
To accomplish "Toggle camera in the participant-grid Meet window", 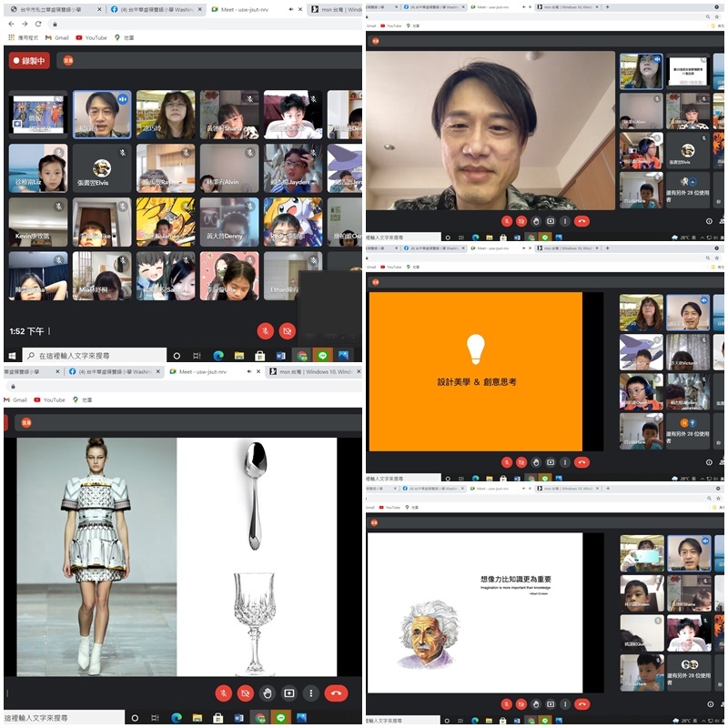I will [288, 330].
